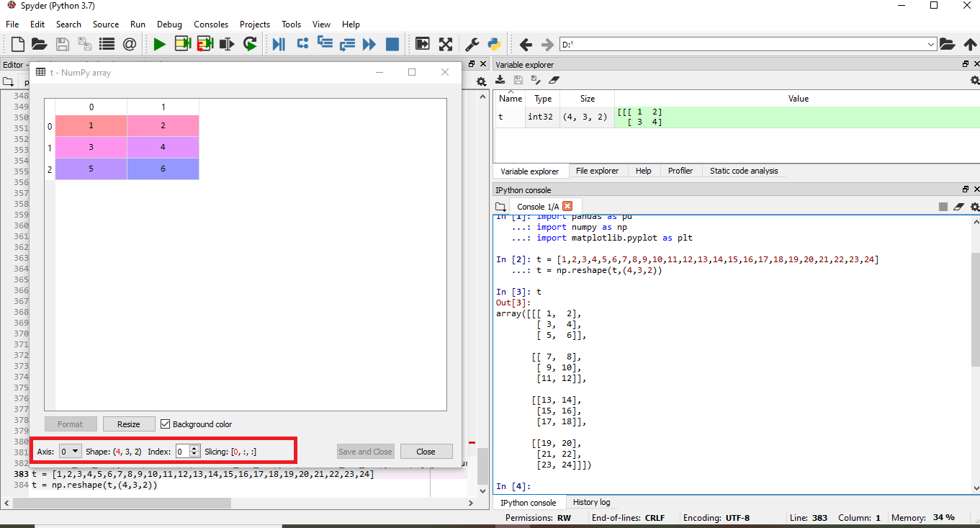Open Preferences with the wrench icon

[472, 45]
